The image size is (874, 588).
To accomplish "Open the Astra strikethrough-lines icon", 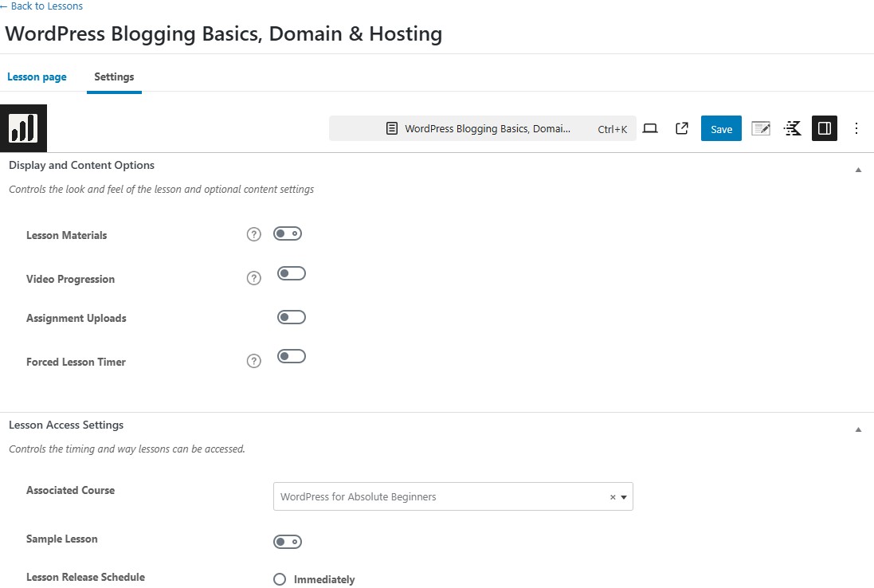I will tap(793, 129).
